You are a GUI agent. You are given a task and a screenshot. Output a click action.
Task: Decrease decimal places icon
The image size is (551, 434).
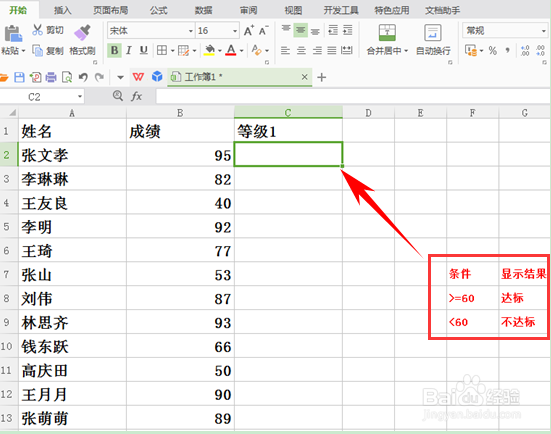click(x=540, y=51)
